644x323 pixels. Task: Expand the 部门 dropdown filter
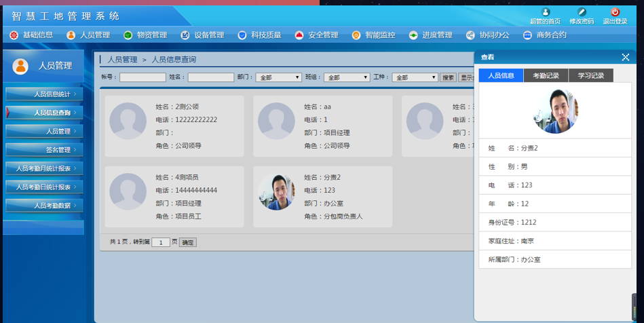pos(278,77)
